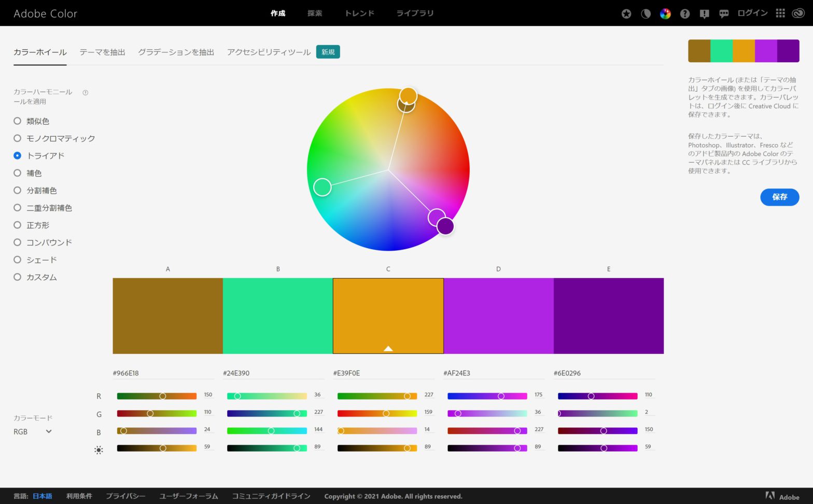Toggle dark mode moon icon
The height and width of the screenshot is (504, 813).
pyautogui.click(x=646, y=14)
